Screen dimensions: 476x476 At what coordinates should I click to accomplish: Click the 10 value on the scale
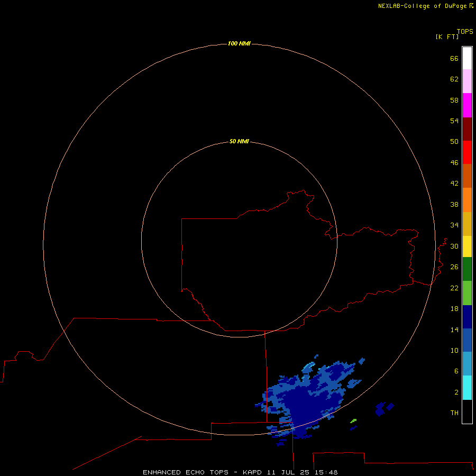[x=454, y=351]
